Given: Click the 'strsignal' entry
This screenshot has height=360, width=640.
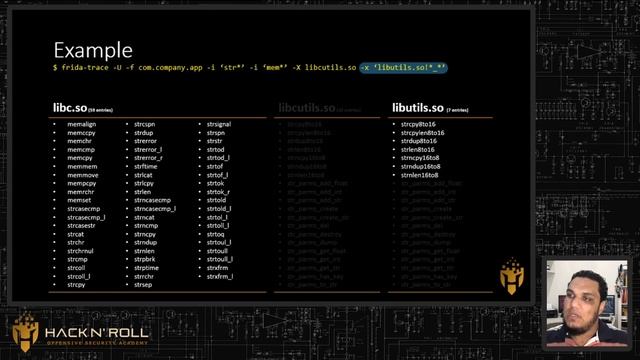Looking at the screenshot, I should pos(219,124).
